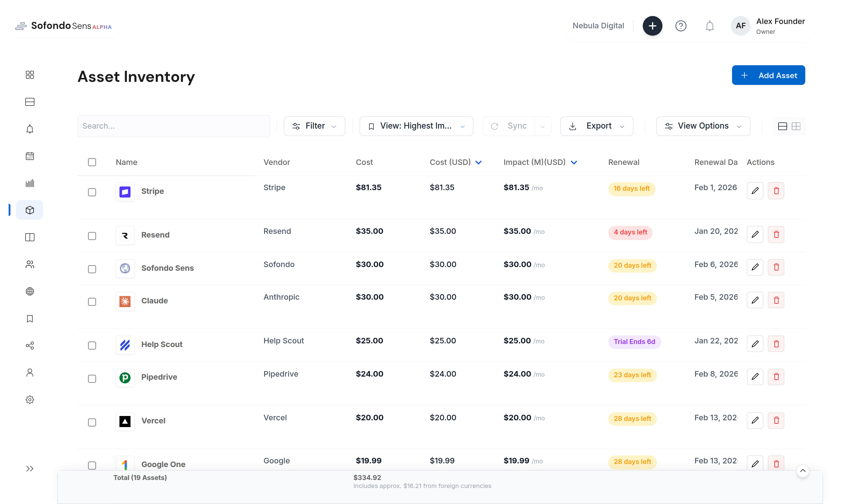Expand the Export dropdown chevron
841x504 pixels.
(622, 126)
